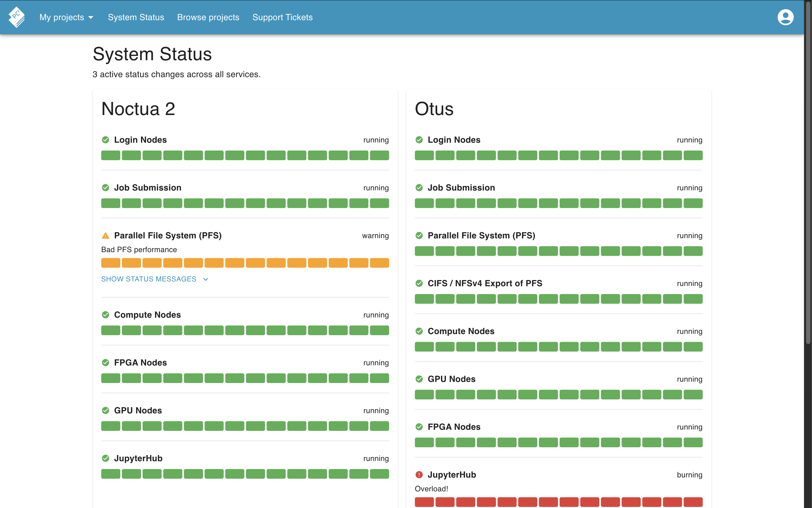Click last green status bar of Noctua 2 Login Nodes
This screenshot has height=508, width=812.
click(x=379, y=155)
